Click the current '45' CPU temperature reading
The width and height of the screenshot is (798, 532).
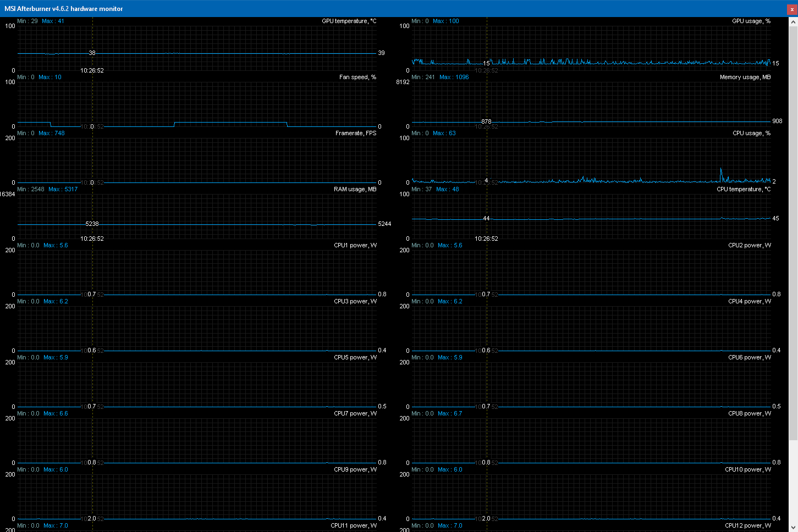(775, 219)
